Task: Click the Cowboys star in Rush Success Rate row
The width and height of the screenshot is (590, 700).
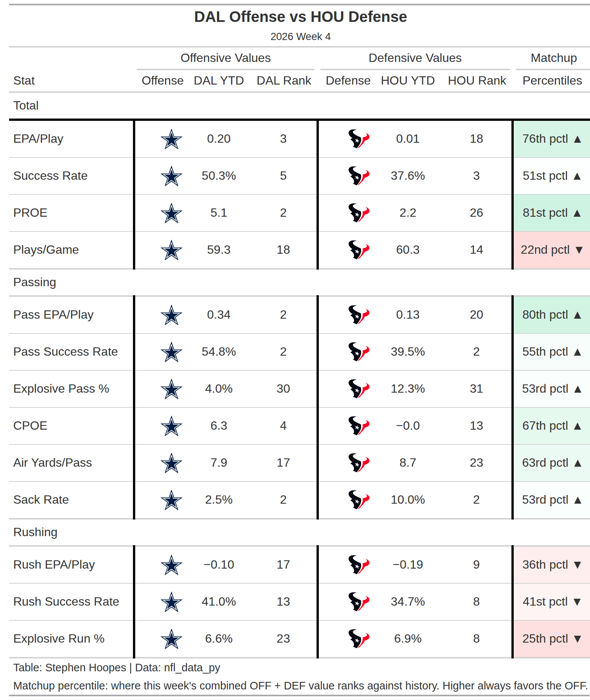Action: point(171,602)
